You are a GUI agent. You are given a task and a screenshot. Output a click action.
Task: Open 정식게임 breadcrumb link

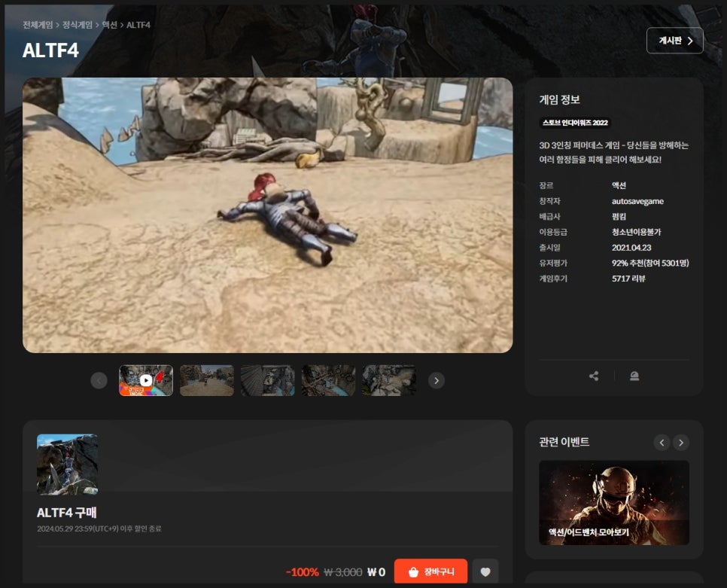pos(78,25)
